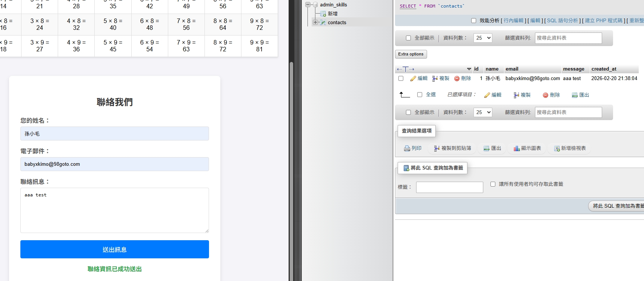Screen dimensions: 644x281
Task: Tick the 全選 check-all checkbox
Action: (420, 95)
